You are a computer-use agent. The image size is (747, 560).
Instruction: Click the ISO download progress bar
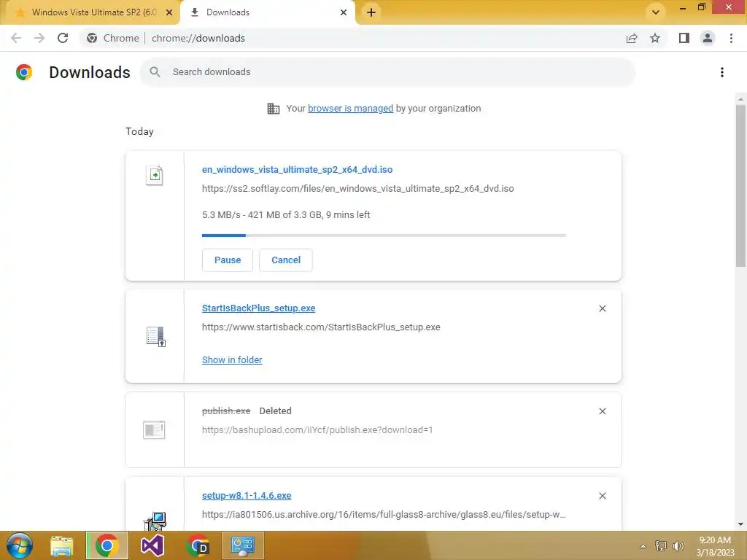pos(384,236)
